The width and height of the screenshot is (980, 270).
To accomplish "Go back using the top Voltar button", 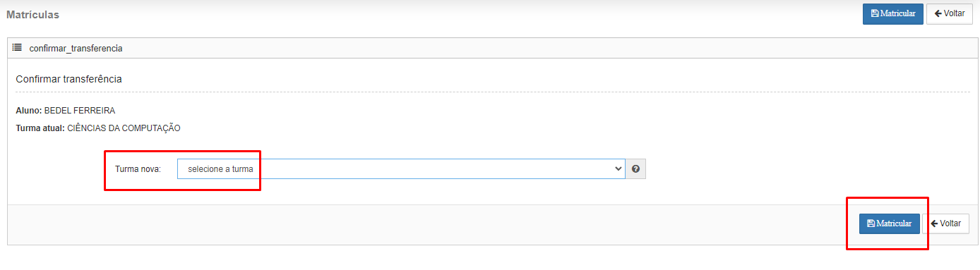I will pos(949,14).
